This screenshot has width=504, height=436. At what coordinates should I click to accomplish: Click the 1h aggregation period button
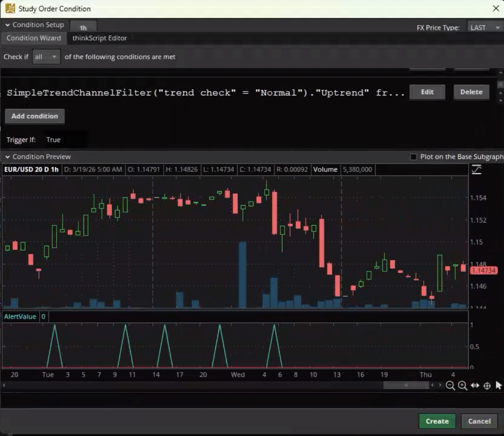click(x=83, y=27)
